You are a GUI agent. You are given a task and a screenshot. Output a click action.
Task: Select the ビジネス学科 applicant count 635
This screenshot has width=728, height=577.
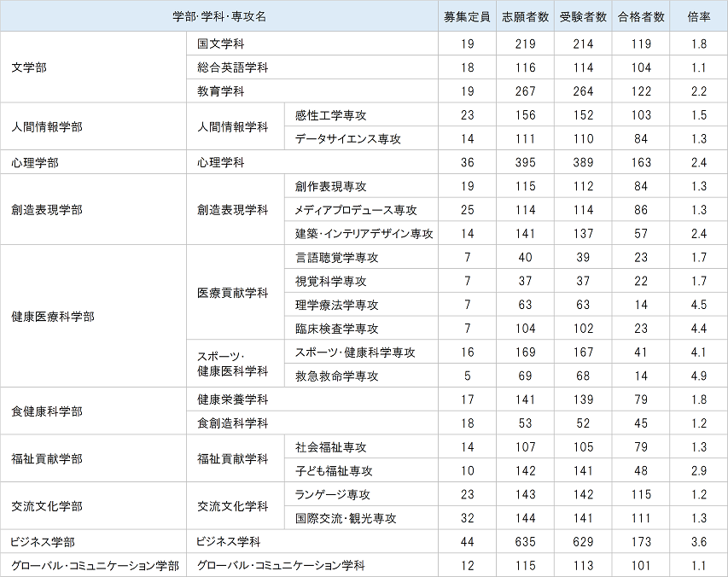tap(525, 542)
